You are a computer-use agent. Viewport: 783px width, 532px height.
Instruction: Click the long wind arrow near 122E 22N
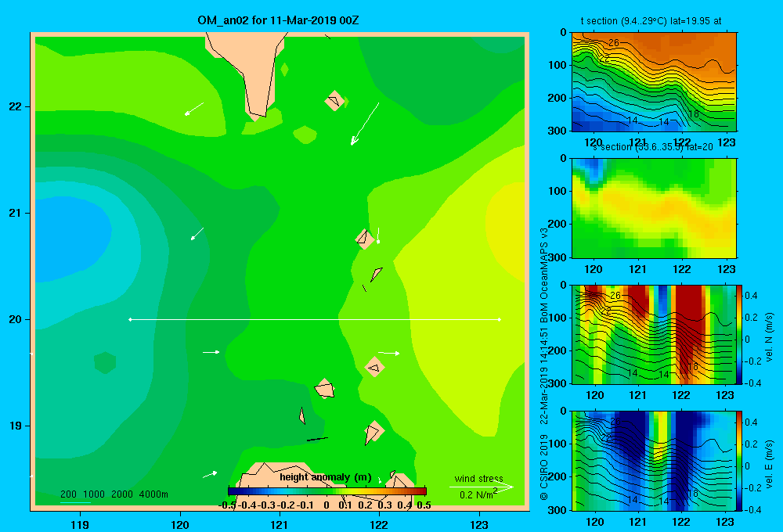click(365, 124)
